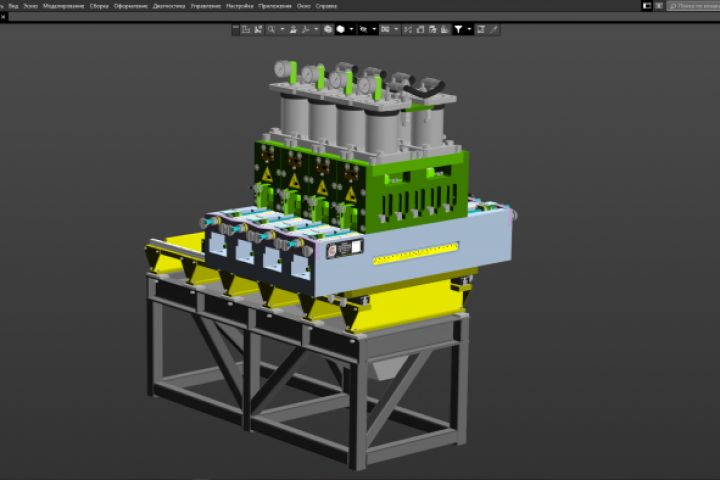Screen dimensions: 720x480
Task: Click the hide components icon
Action: pos(363,29)
